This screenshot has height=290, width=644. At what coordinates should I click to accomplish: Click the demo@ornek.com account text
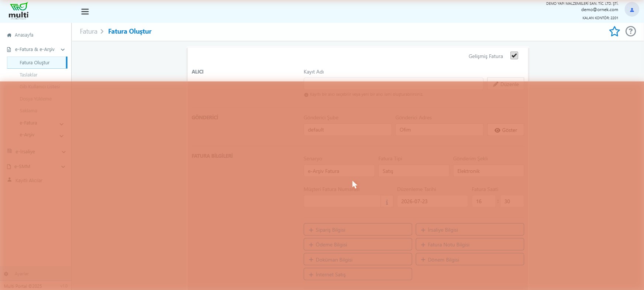599,10
